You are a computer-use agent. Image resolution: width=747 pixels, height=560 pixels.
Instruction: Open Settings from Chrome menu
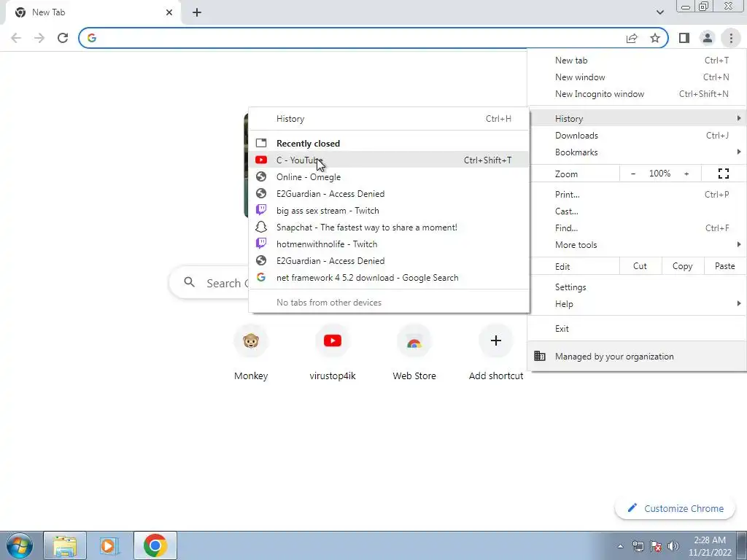(x=637, y=287)
